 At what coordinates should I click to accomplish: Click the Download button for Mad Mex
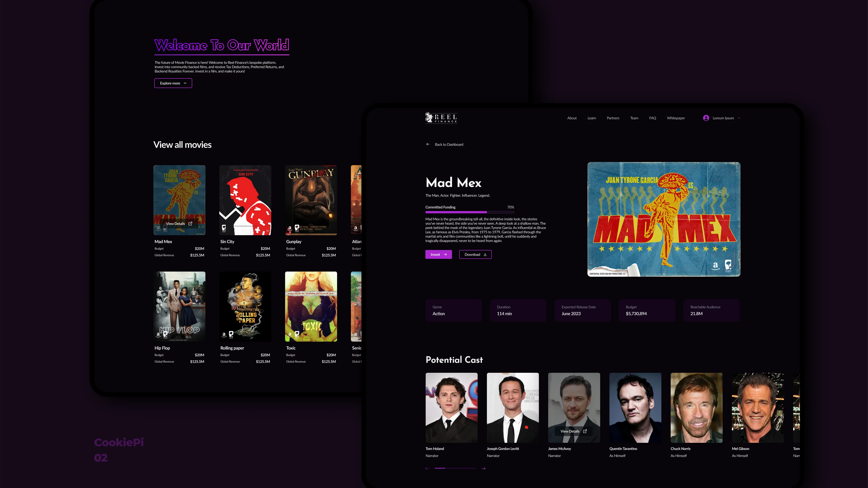tap(475, 254)
